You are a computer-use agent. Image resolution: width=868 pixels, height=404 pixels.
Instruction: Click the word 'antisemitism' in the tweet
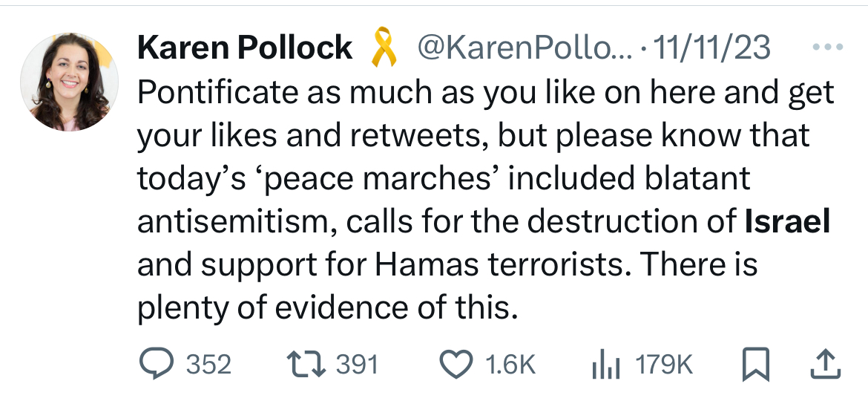coord(237,221)
